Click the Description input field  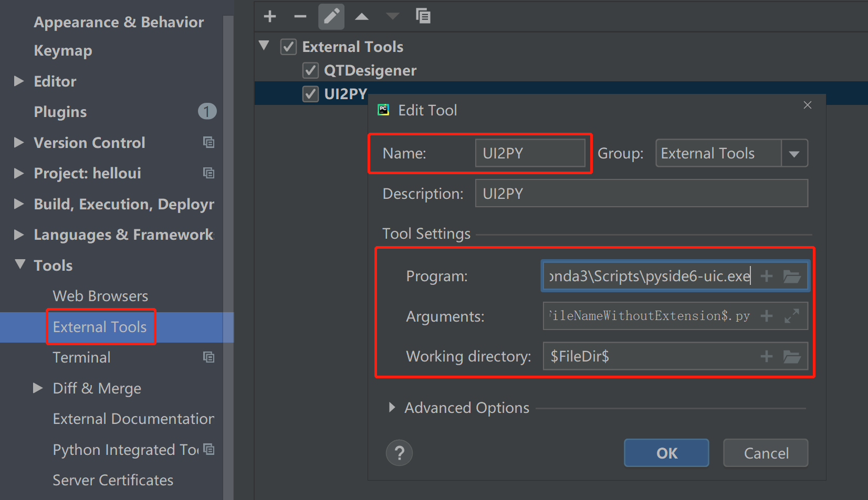pyautogui.click(x=641, y=194)
